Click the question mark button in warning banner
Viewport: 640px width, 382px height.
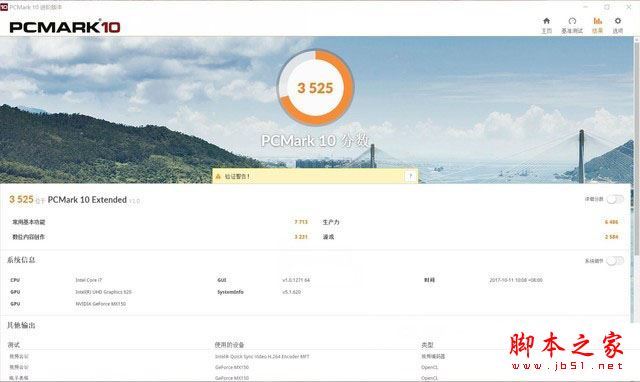point(410,176)
